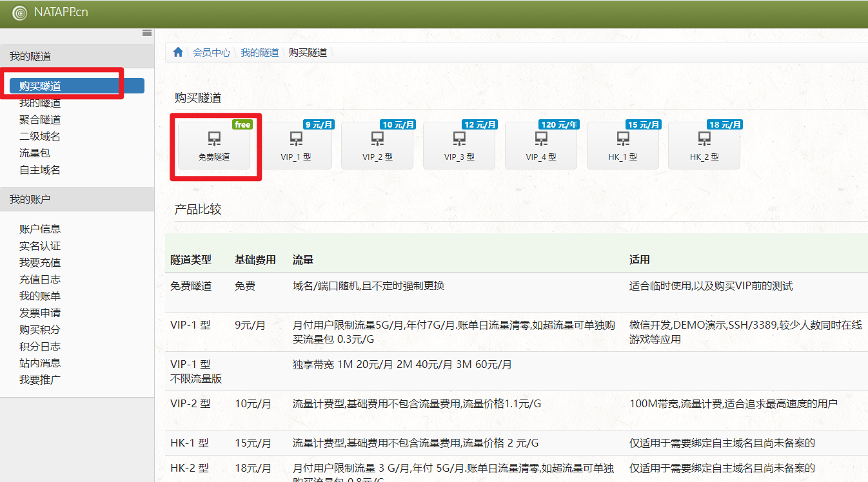Click the 隧道类型 column header
The image size is (868, 482).
(191, 260)
